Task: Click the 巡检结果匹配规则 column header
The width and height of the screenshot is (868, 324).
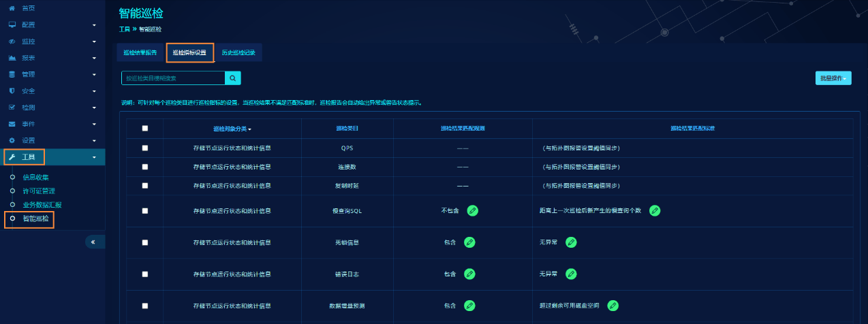Action: coord(463,128)
